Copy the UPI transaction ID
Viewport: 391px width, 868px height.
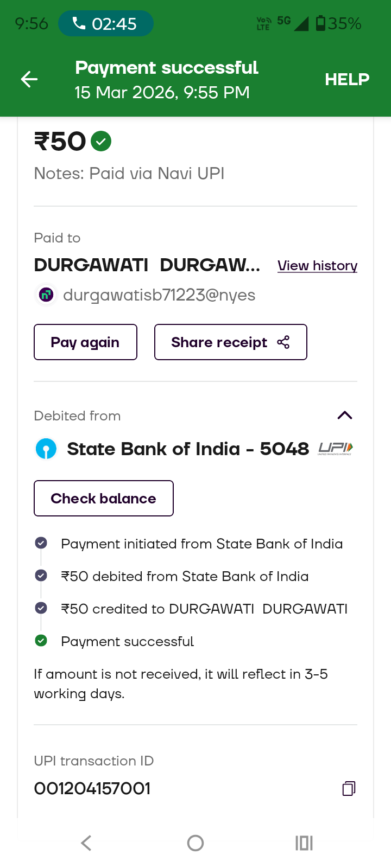[349, 788]
